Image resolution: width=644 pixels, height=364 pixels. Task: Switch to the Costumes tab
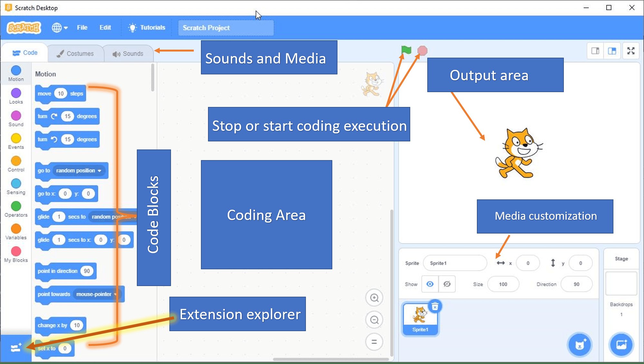pyautogui.click(x=75, y=53)
